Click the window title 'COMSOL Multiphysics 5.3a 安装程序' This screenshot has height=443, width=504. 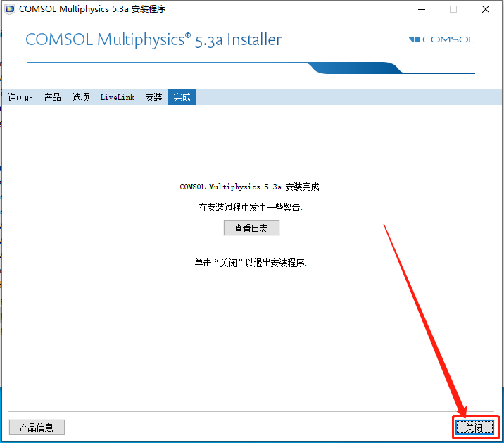(92, 9)
